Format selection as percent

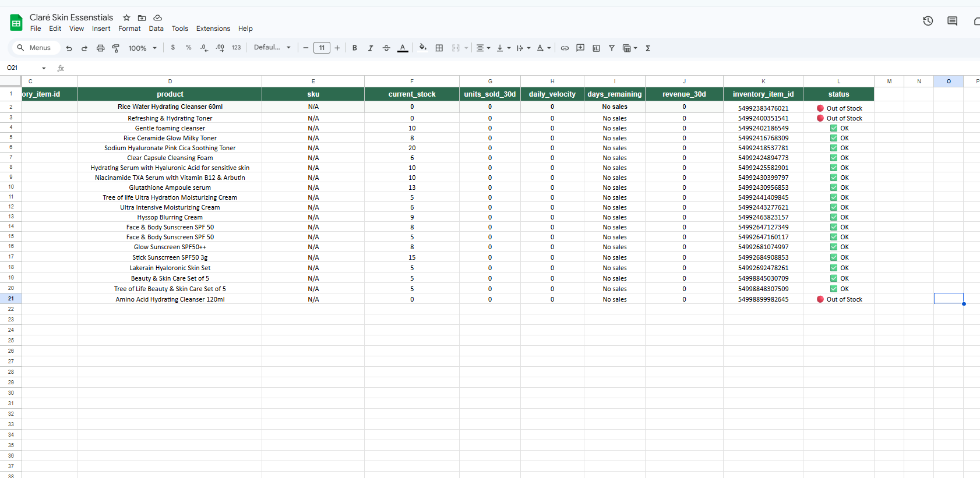coord(189,48)
